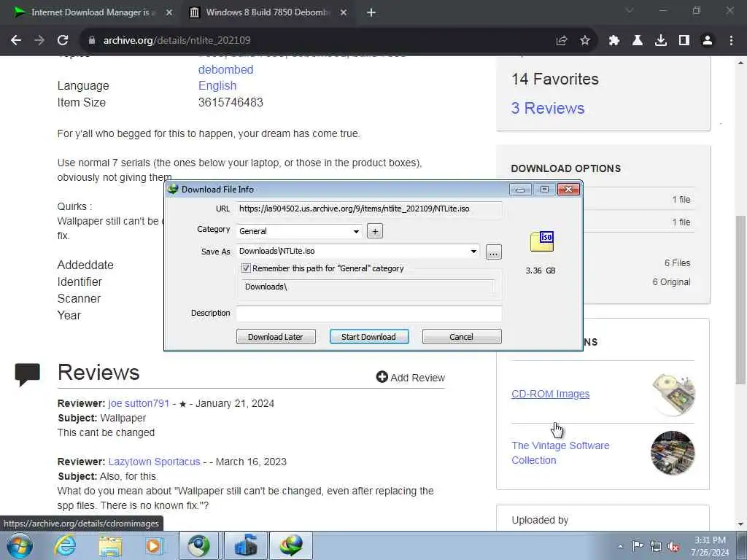Go back using the browser back arrow
This screenshot has height=560, width=747.
16,41
